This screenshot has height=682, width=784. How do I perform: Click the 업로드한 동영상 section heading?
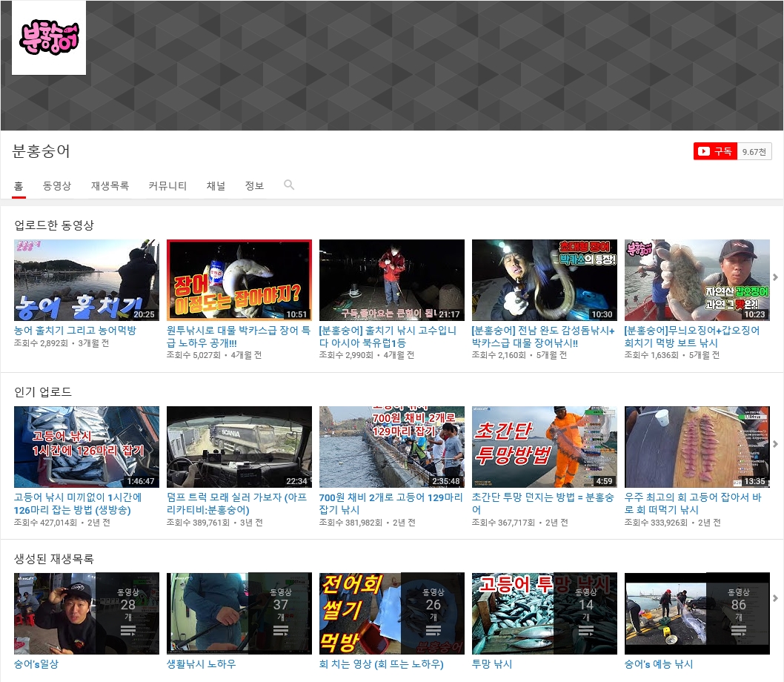(54, 225)
